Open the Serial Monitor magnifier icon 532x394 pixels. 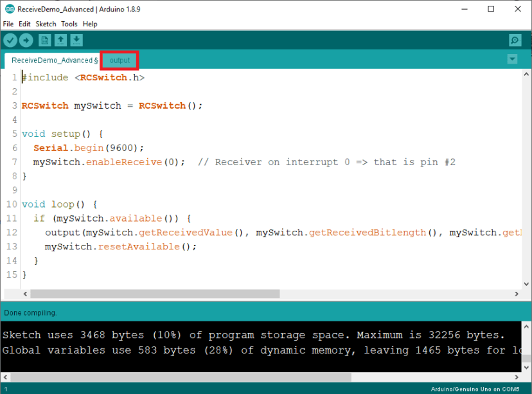pos(515,40)
